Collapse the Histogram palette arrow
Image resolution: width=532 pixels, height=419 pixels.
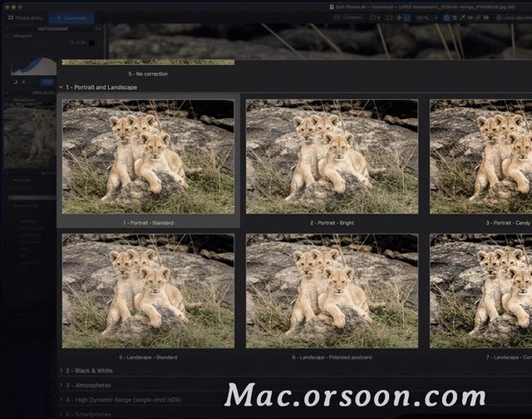(x=7, y=35)
